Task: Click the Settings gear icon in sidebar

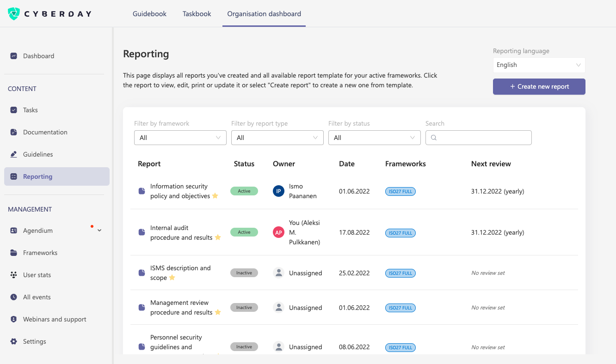Action: [14, 341]
